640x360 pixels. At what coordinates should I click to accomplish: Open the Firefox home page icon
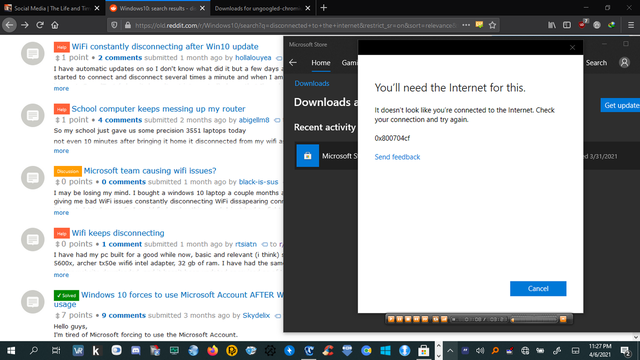click(x=55, y=25)
